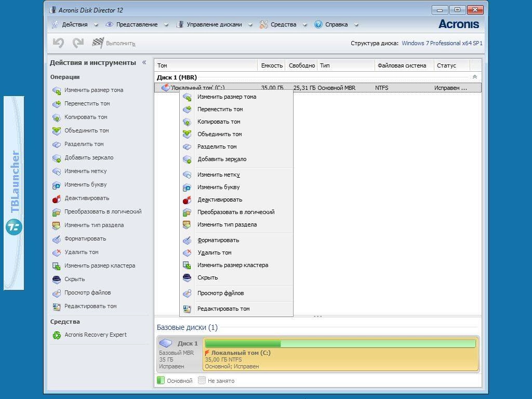Click the sidebar icon for Разделить том
The height and width of the screenshot is (399, 532).
(x=56, y=144)
